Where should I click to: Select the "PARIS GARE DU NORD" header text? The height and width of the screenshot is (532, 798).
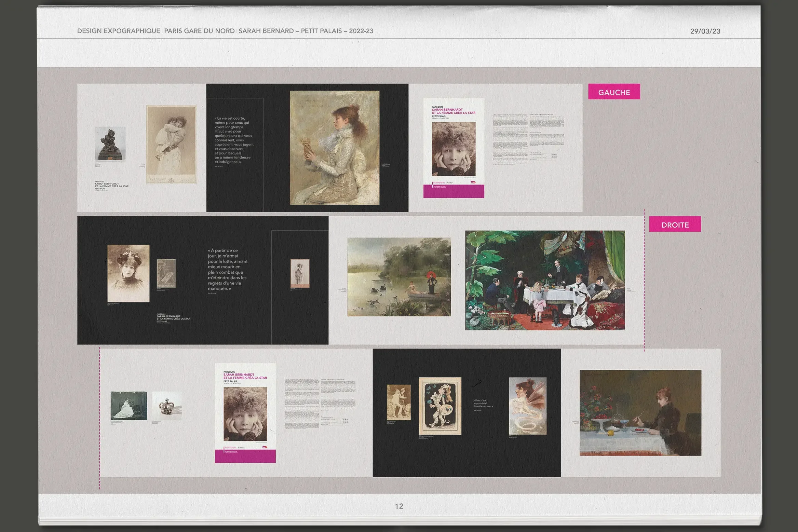[x=199, y=31]
